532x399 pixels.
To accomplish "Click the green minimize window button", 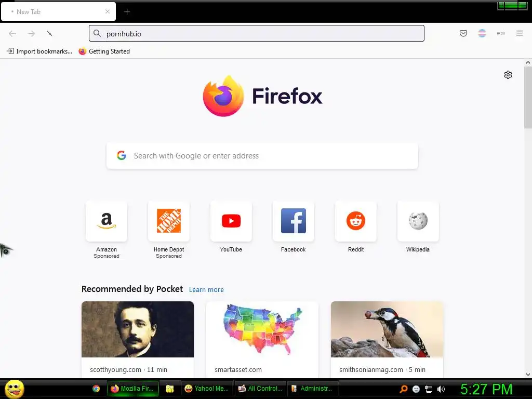I will point(501,6).
